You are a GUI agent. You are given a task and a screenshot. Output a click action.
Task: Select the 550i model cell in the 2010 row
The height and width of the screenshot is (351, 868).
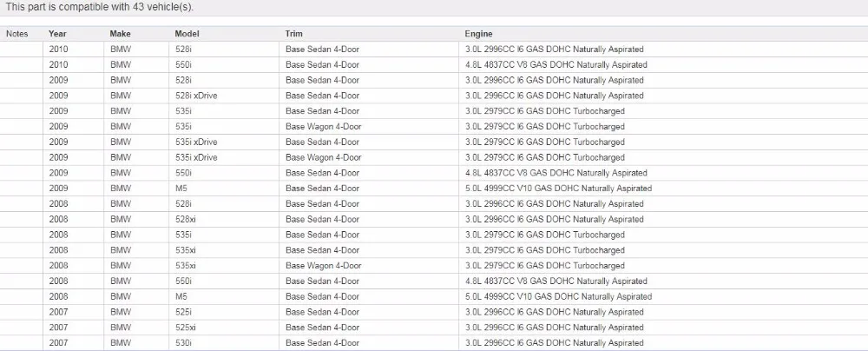pyautogui.click(x=185, y=65)
